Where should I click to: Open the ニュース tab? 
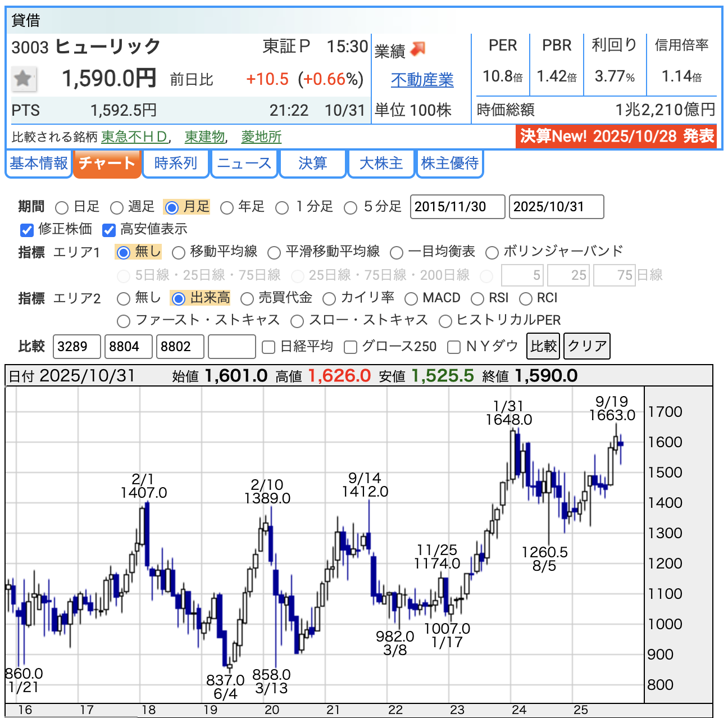[x=244, y=163]
